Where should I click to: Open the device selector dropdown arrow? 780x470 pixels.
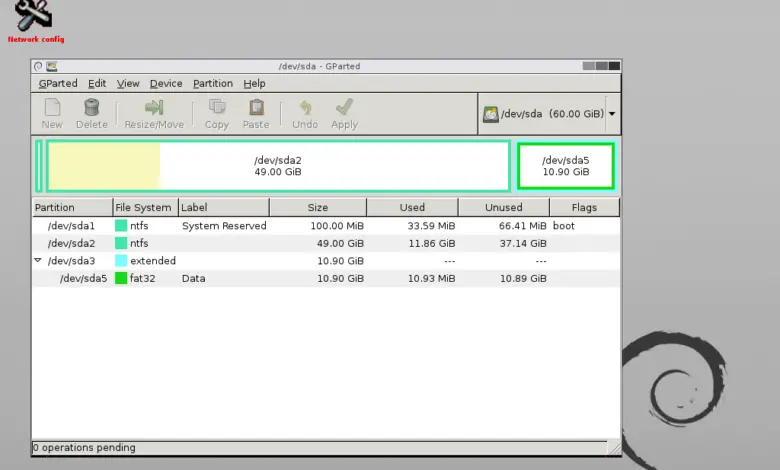(x=612, y=114)
